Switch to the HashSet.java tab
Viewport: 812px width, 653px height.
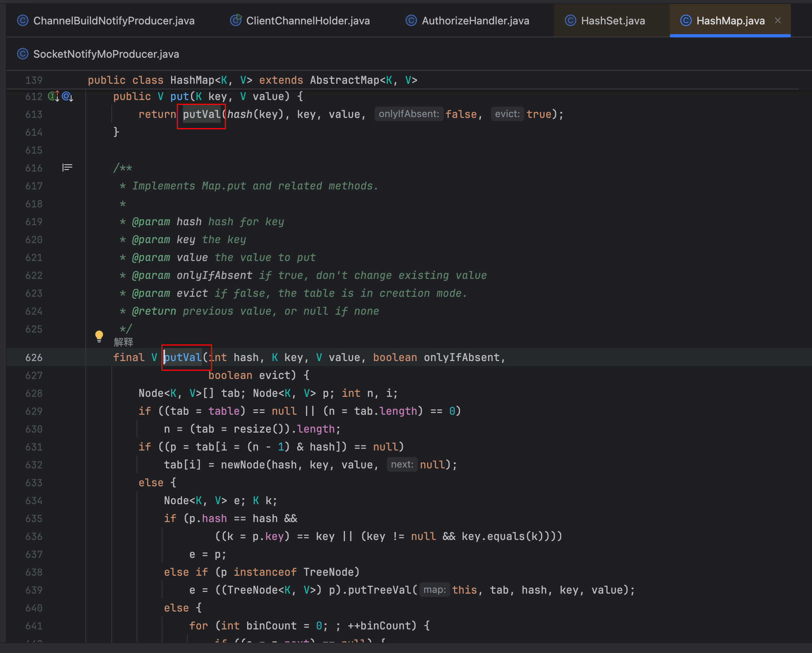point(612,21)
